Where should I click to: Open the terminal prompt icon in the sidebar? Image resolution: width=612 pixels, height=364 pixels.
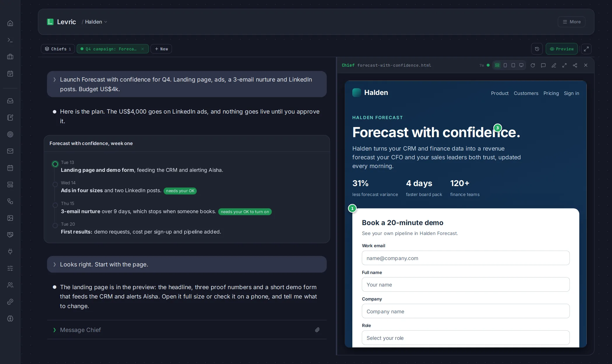coord(10,40)
